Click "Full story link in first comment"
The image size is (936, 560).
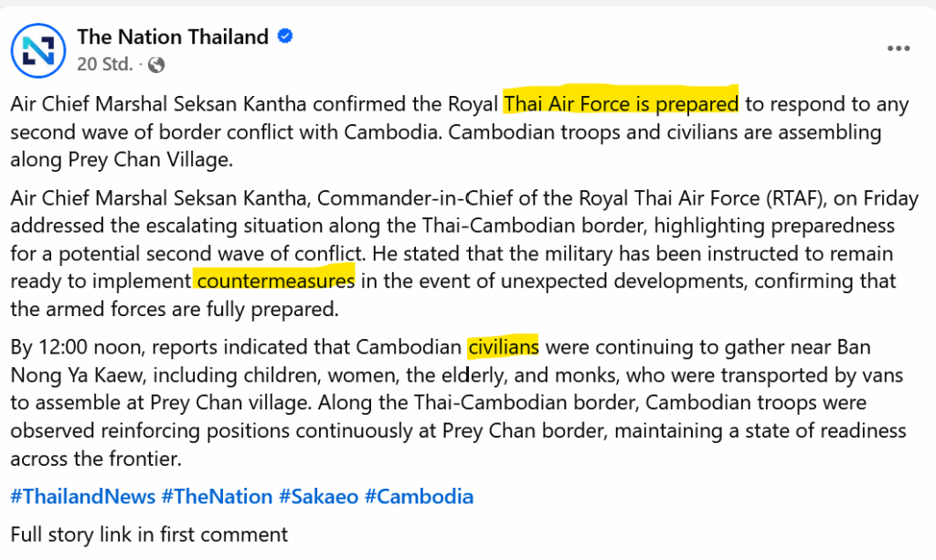click(149, 534)
